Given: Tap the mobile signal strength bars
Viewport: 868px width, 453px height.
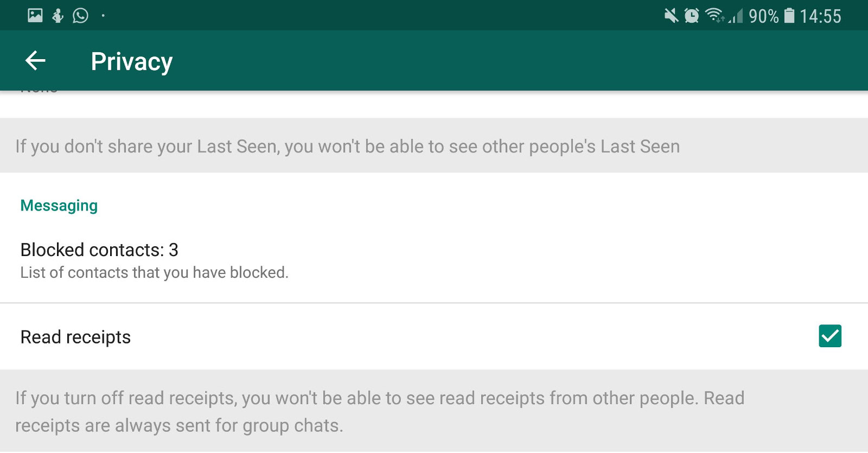Looking at the screenshot, I should (x=736, y=17).
